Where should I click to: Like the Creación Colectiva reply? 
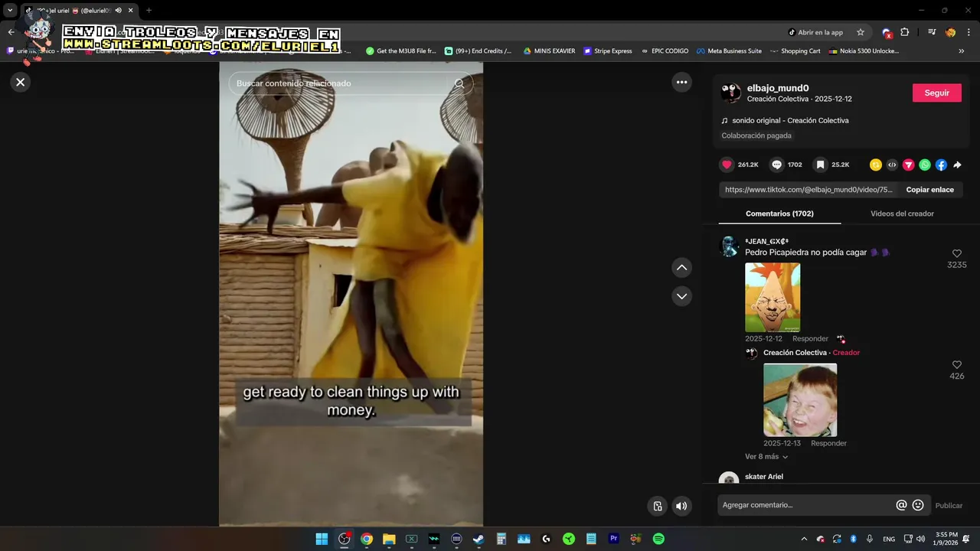(x=956, y=365)
